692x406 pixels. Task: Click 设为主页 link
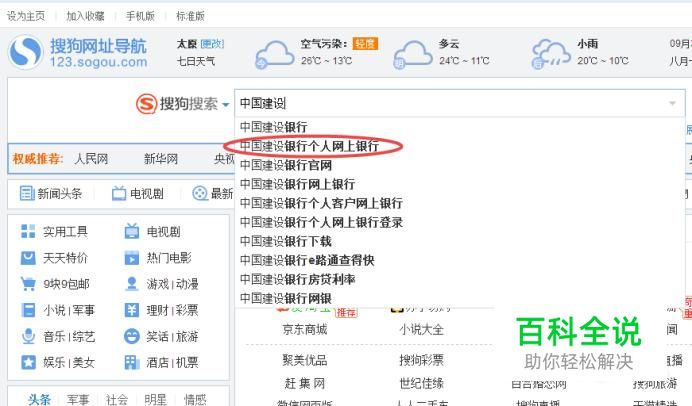pos(26,16)
